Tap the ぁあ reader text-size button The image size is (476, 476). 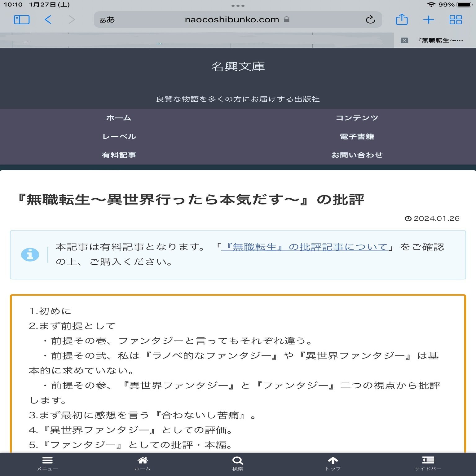(107, 20)
